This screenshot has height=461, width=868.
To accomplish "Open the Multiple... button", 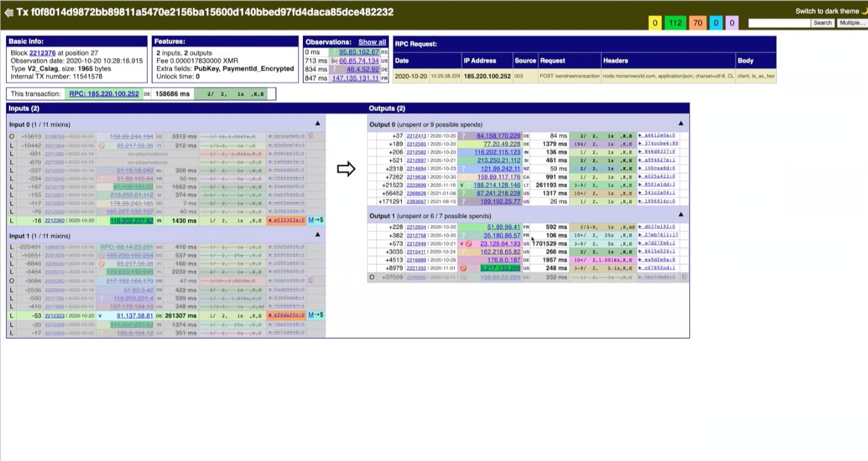I will tap(851, 23).
